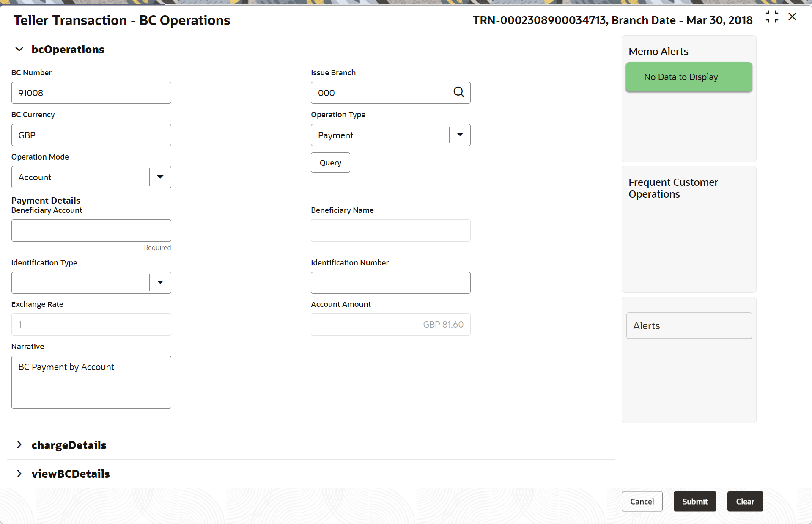Collapse the bcOperations section
Viewport: 812px width, 524px height.
[19, 50]
